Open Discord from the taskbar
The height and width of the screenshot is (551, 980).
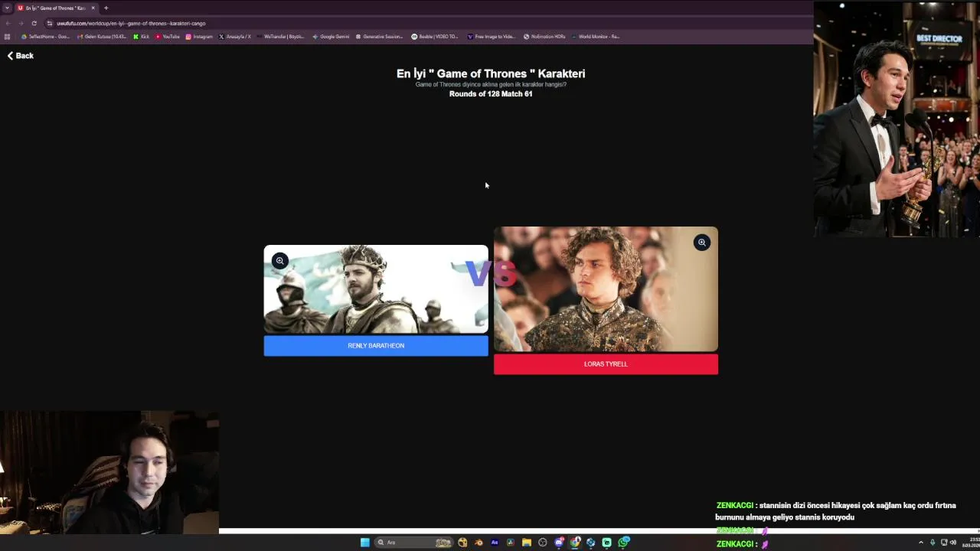(x=560, y=543)
